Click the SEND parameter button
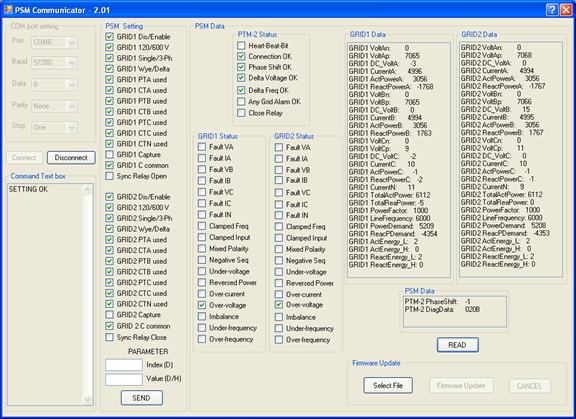Screen dimensions: 576x419 click(x=141, y=398)
